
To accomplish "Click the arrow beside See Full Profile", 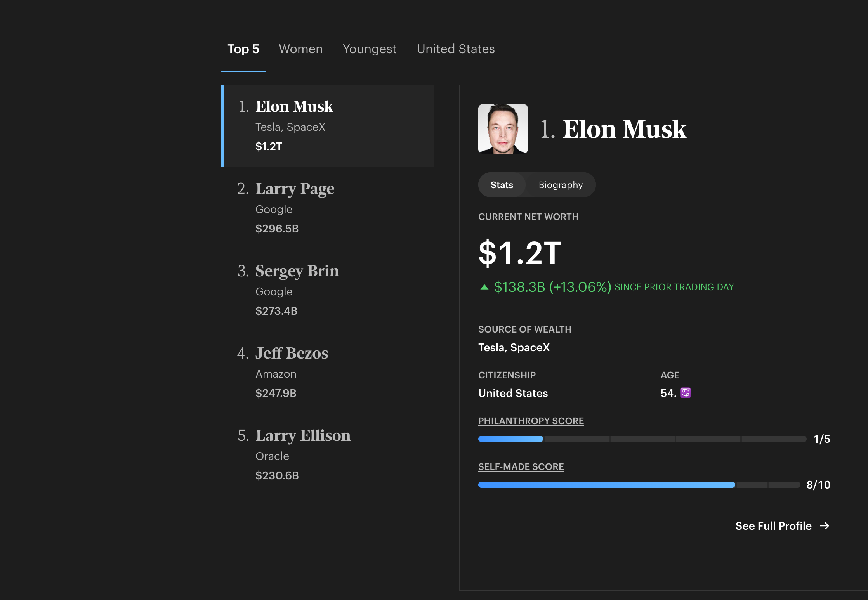I will pos(825,526).
